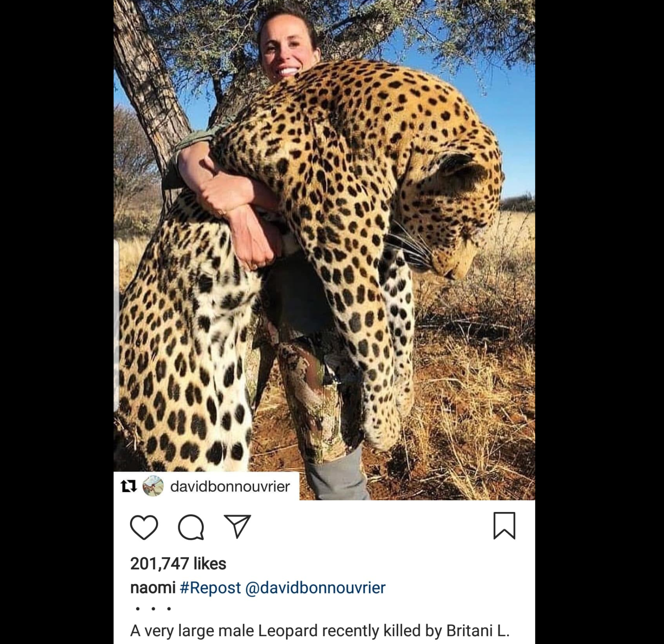Open the round avatar beside davidbonnouvrier label
The width and height of the screenshot is (664, 644).
pyautogui.click(x=153, y=486)
